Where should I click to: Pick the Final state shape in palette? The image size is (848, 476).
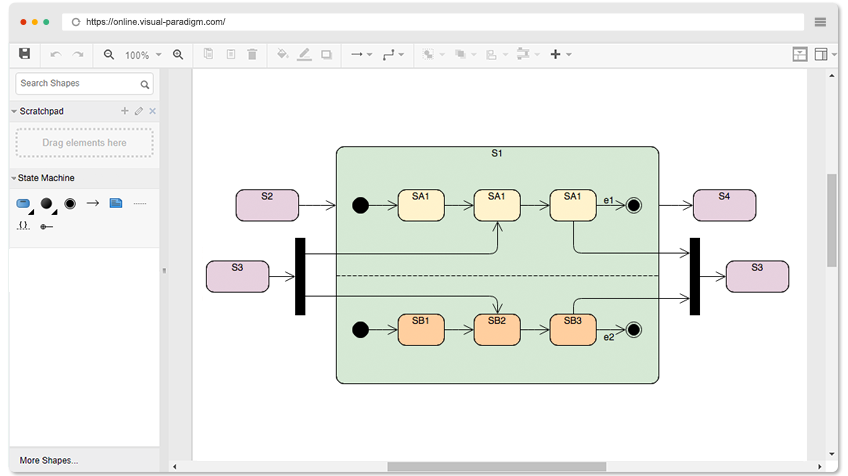tap(70, 204)
